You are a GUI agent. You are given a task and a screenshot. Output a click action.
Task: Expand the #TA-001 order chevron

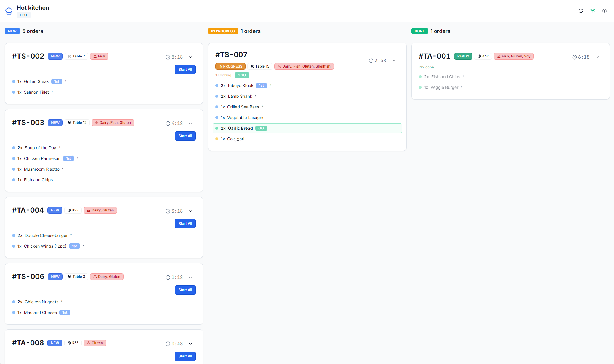597,57
